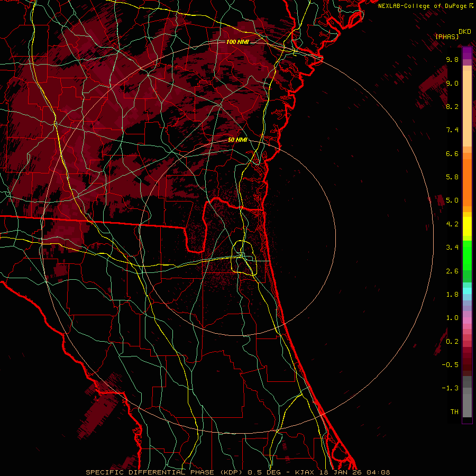
Task: Click the 100 NMI range ring label
Action: (237, 42)
